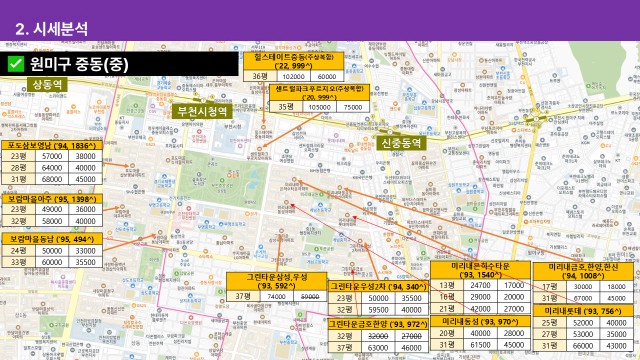Select the '미리내금호,한양,한신' table header
The height and width of the screenshot is (360, 640).
click(583, 271)
